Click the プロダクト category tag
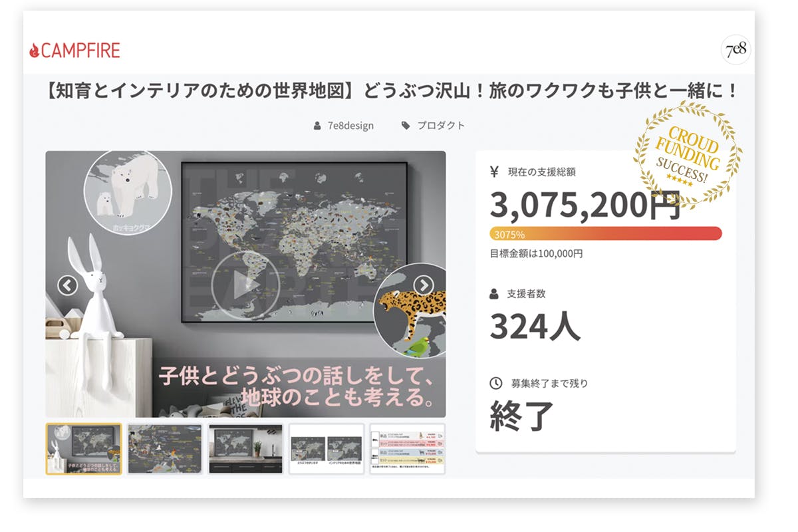798x532 pixels. point(440,126)
